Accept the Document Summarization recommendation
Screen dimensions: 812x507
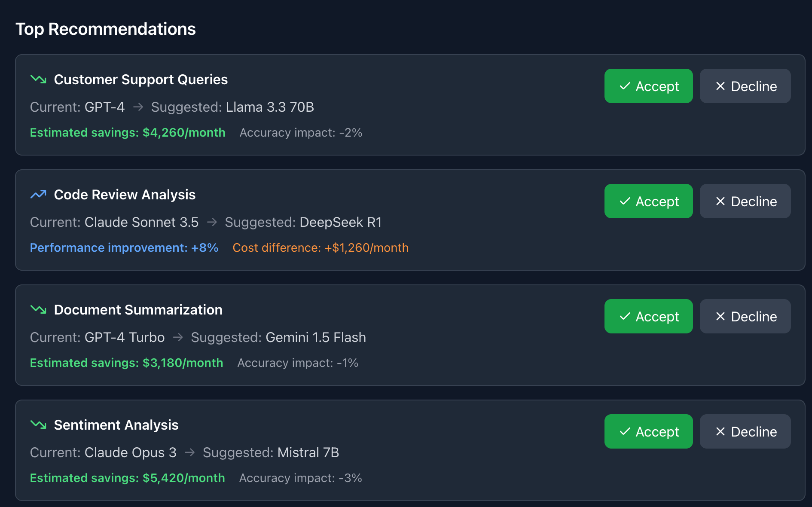648,316
